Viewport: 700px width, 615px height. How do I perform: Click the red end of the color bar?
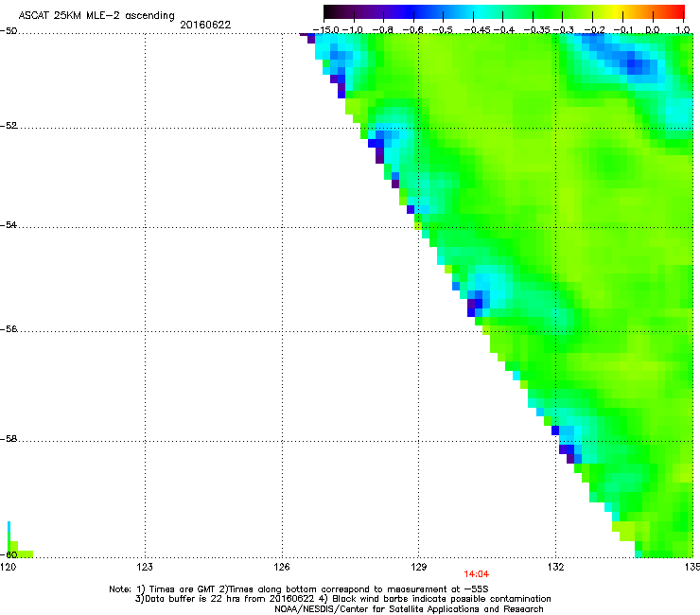pos(677,11)
